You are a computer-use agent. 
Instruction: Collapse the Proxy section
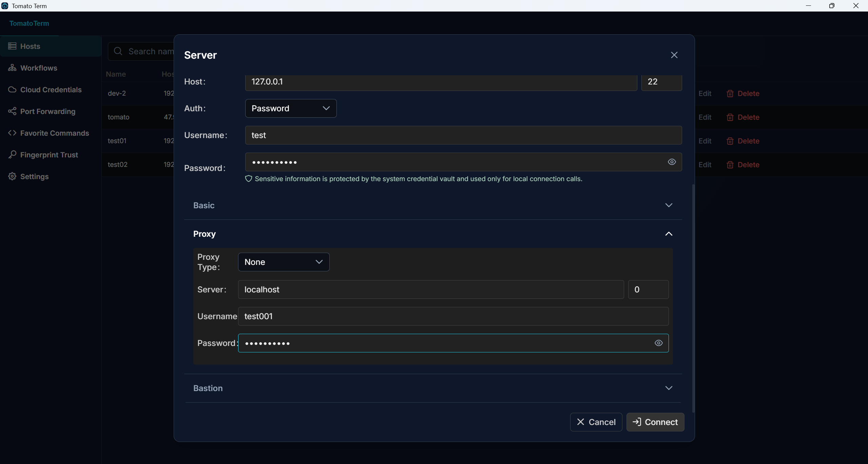click(433, 234)
